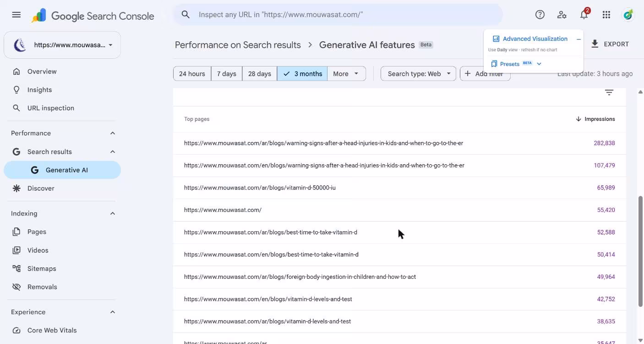Select the Generative AI sidebar item
The width and height of the screenshot is (644, 344).
pyautogui.click(x=62, y=170)
